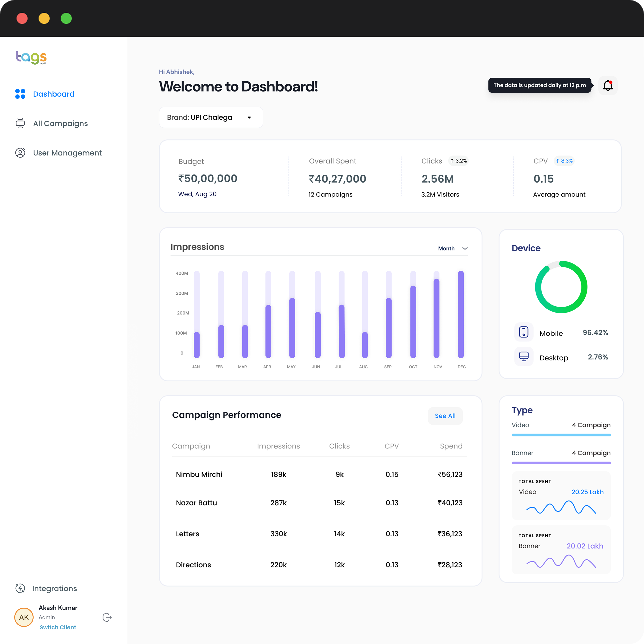This screenshot has width=644, height=644.
Task: Expand the Month selector in Impressions
Action: [x=446, y=248]
